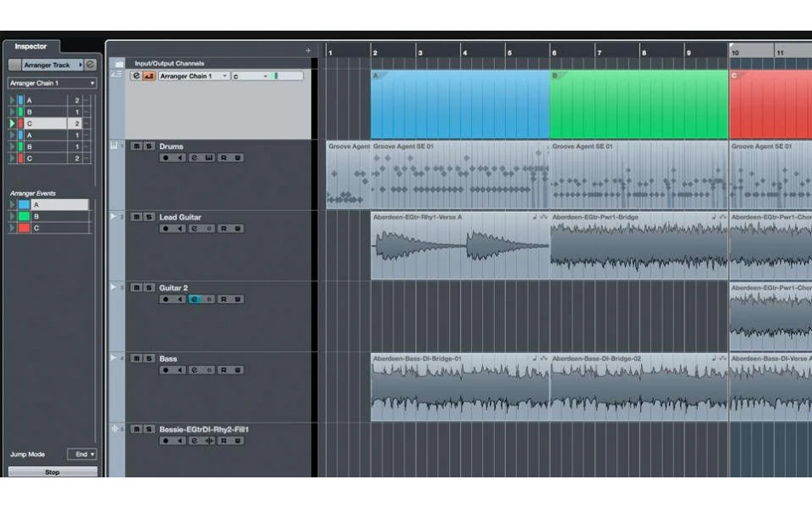Record-enable the Drums track
Viewport: 812px width, 508px height.
pyautogui.click(x=166, y=157)
